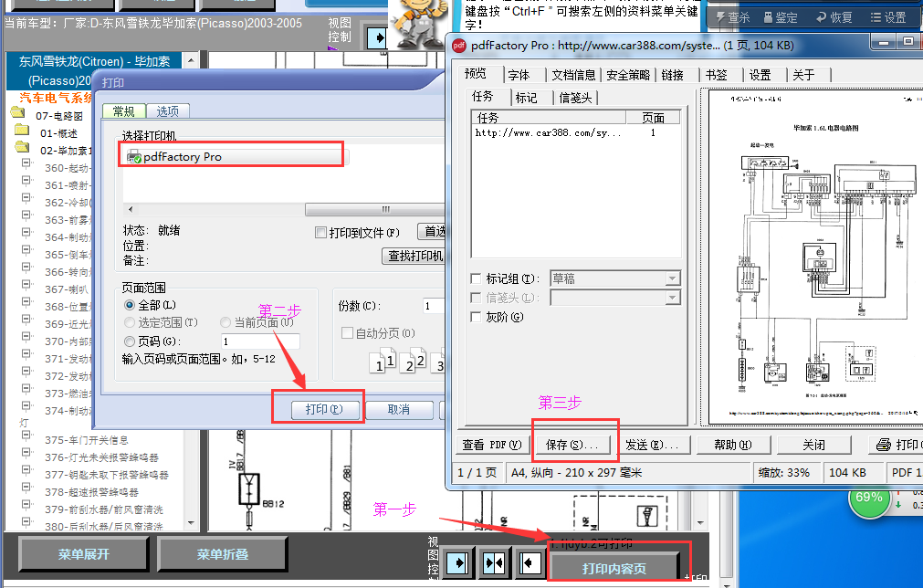Click the 菜单展开 button
The height and width of the screenshot is (588, 923).
click(84, 554)
